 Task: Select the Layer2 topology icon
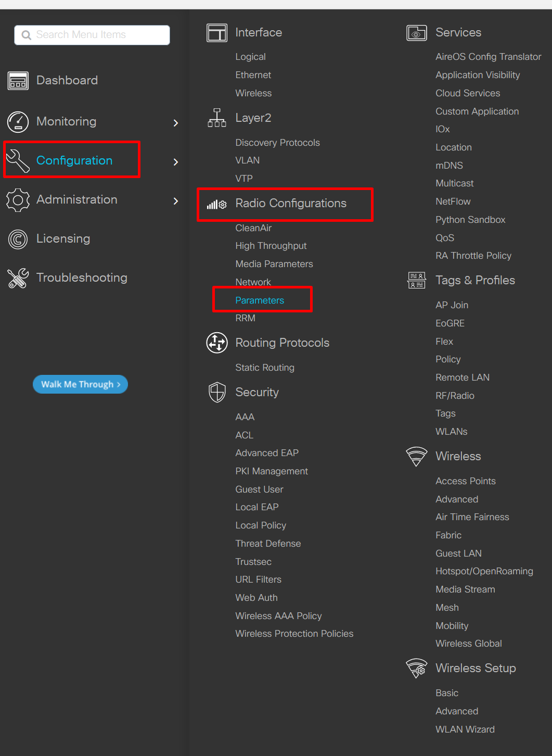(217, 118)
